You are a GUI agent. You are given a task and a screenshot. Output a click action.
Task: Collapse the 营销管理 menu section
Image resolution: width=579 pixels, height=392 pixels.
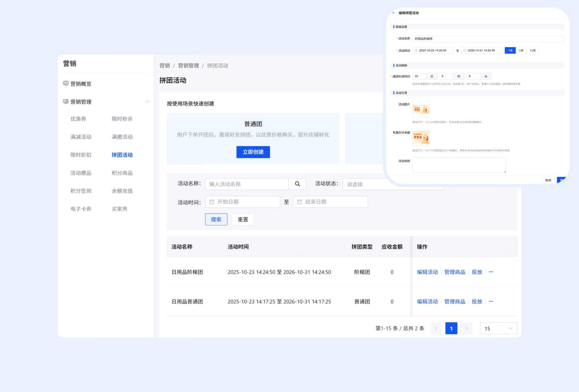click(147, 102)
